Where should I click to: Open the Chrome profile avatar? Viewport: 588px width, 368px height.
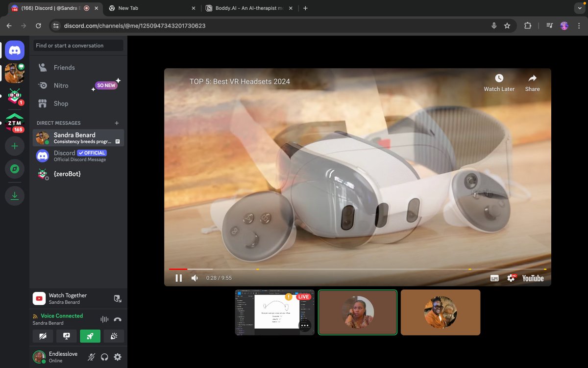tap(564, 26)
